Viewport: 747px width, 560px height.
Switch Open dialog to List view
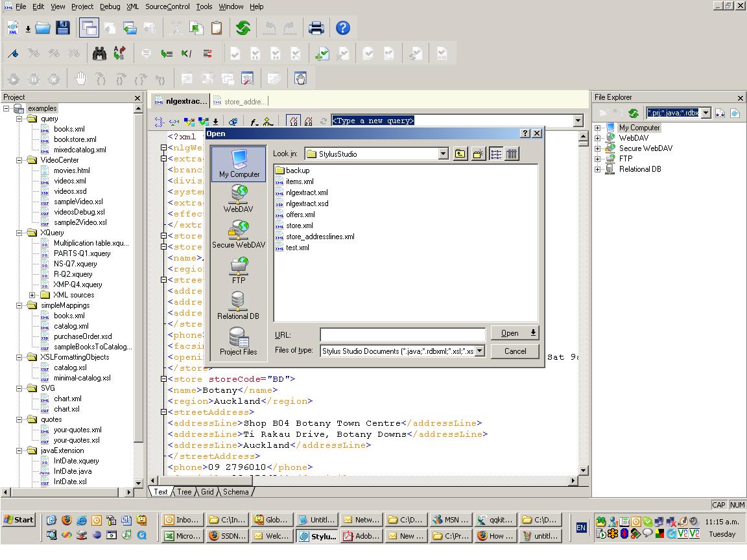(495, 154)
